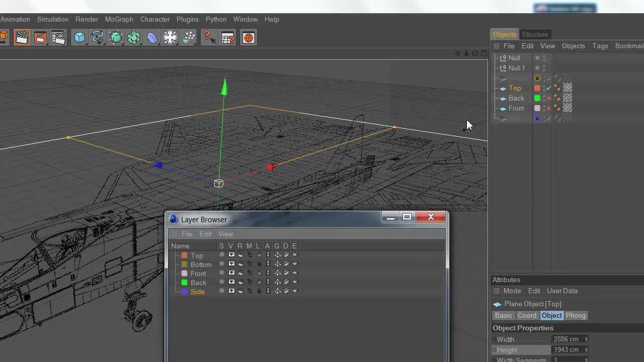Toggle visibility dots on Null object
This screenshot has height=362, width=644.
[x=544, y=58]
